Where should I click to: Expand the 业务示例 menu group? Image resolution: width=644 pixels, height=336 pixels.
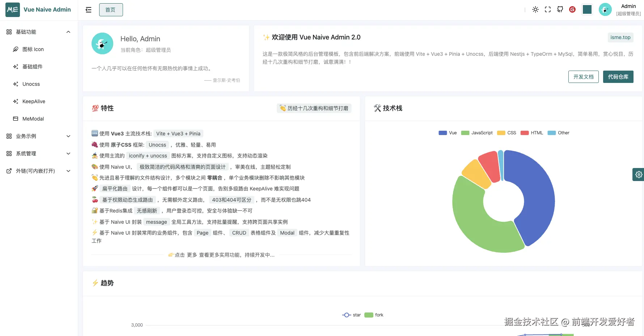39,136
